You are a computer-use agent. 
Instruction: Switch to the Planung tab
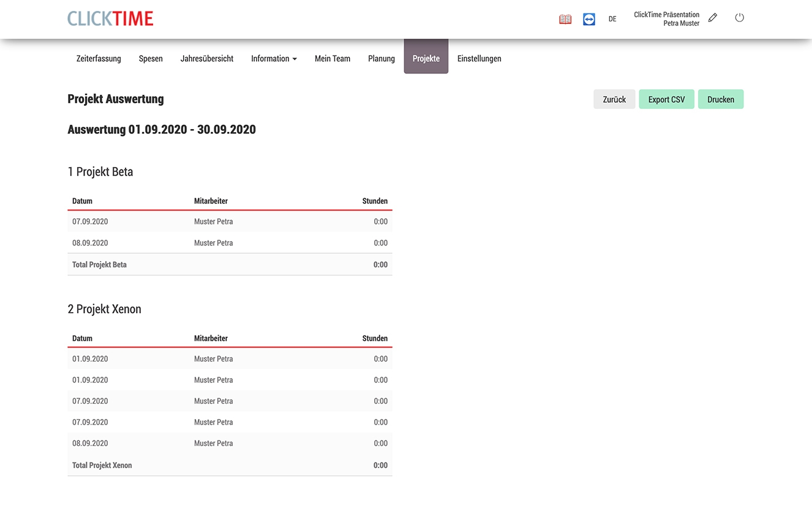(382, 59)
